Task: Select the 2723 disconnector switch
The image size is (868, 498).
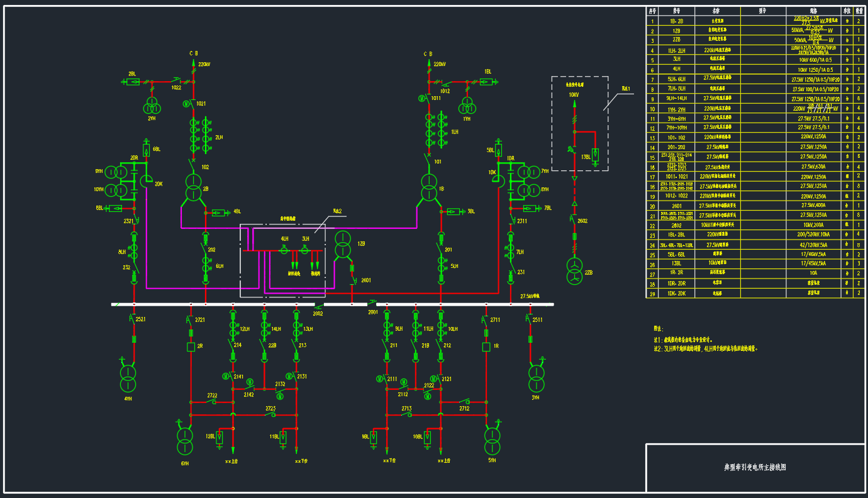Action: pos(270,414)
